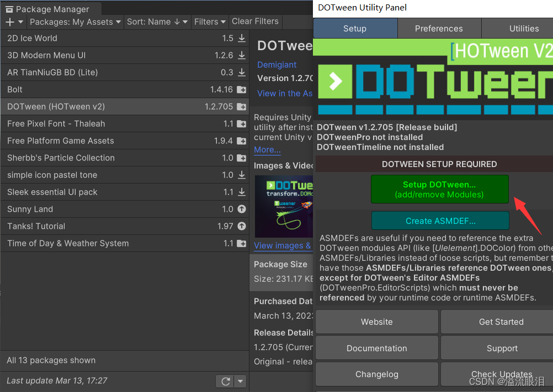Click the Last update Mar 13, 17:27 text
553x392 pixels.
(x=57, y=381)
